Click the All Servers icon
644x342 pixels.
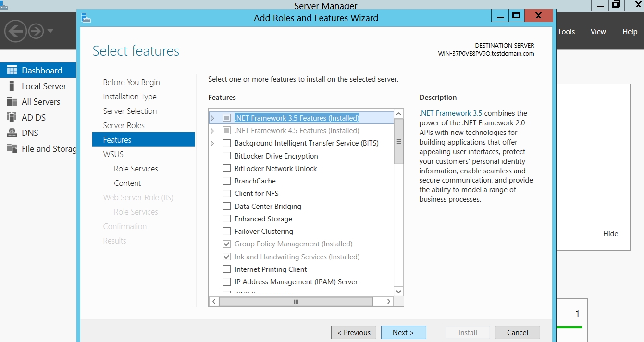pyautogui.click(x=12, y=101)
